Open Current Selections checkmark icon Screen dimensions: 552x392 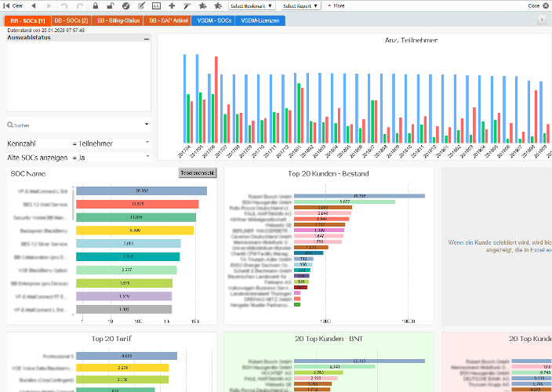coord(125,5)
